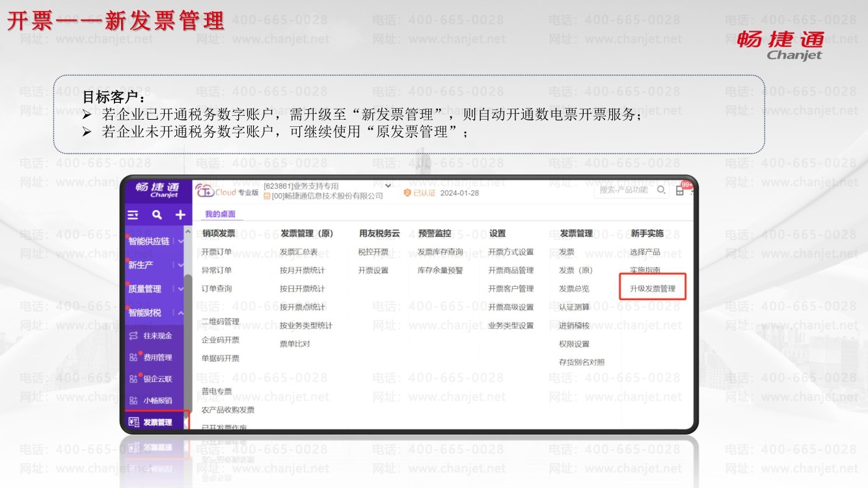
Task: Click the magnifier icon in the 搜索-产品功能 box
Action: (x=661, y=190)
